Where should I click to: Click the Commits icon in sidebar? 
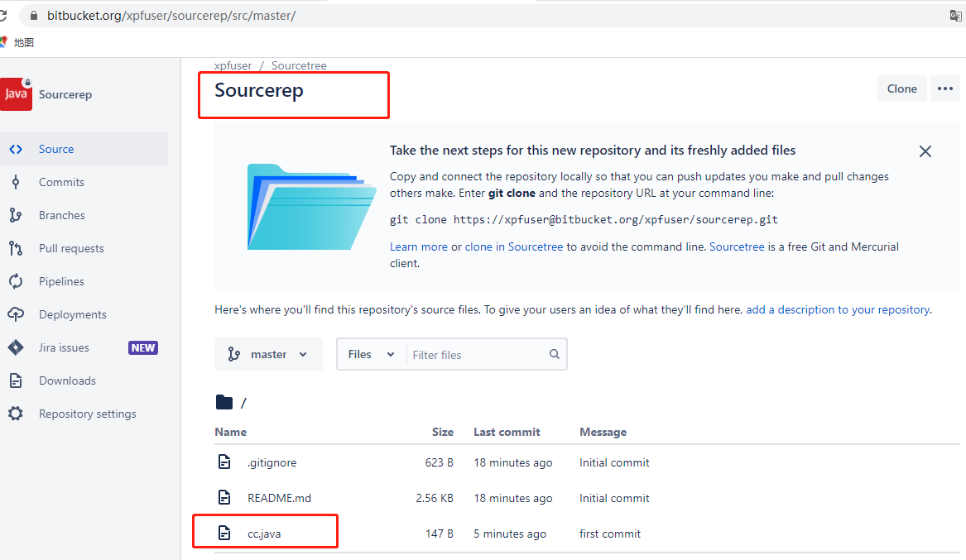(x=16, y=182)
